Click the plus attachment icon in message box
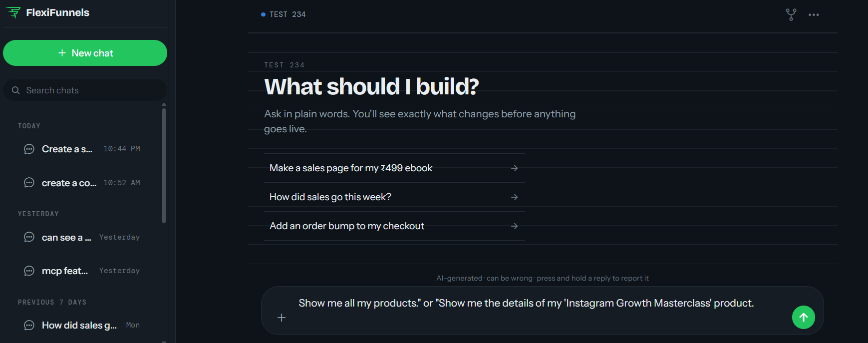 click(282, 318)
